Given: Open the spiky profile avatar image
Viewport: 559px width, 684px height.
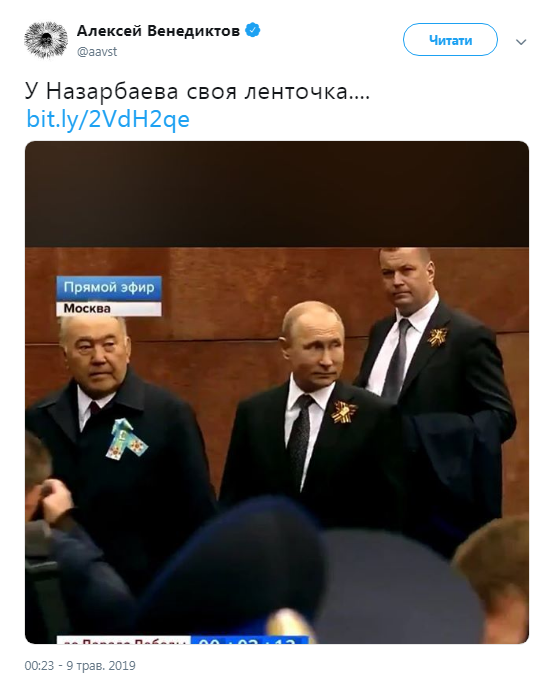Looking at the screenshot, I should tap(45, 40).
